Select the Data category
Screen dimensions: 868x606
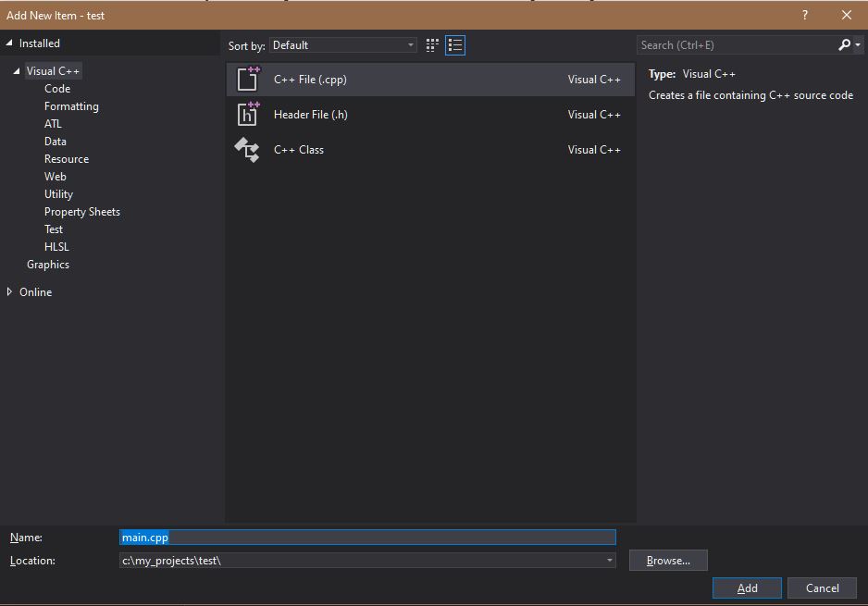(x=56, y=142)
